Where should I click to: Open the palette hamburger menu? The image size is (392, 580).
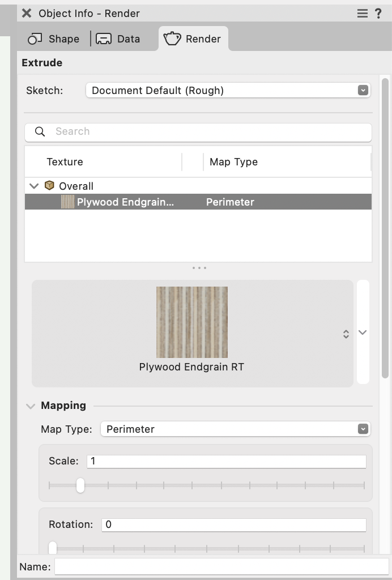point(363,13)
